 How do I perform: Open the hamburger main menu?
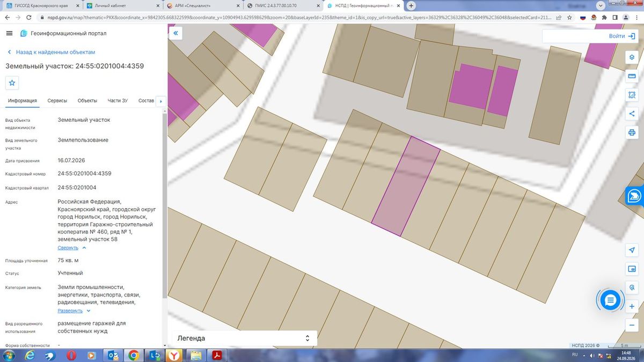pyautogui.click(x=9, y=33)
